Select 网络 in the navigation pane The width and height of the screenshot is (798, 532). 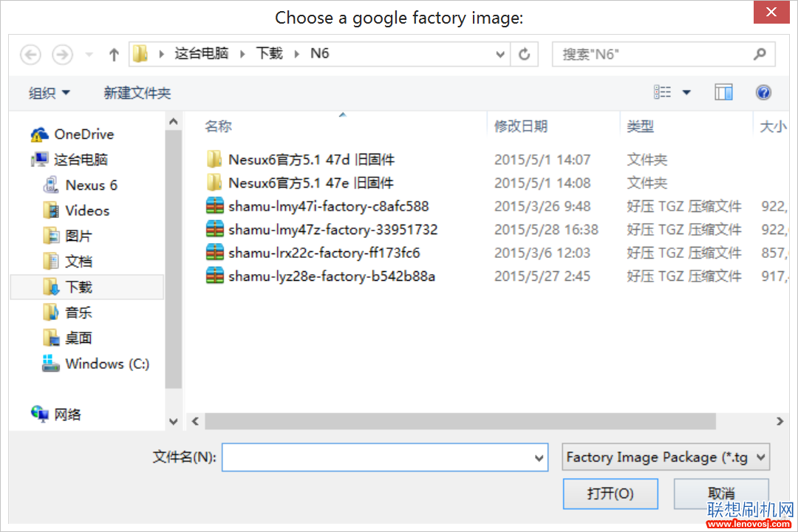(56, 415)
